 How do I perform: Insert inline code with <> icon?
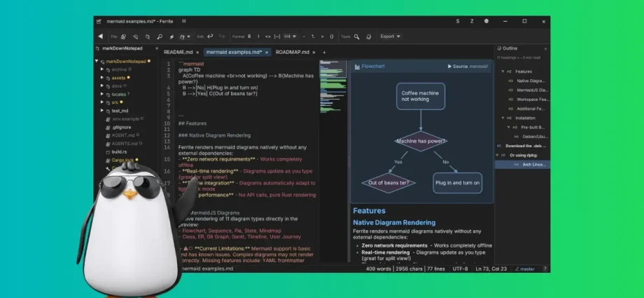click(x=268, y=36)
